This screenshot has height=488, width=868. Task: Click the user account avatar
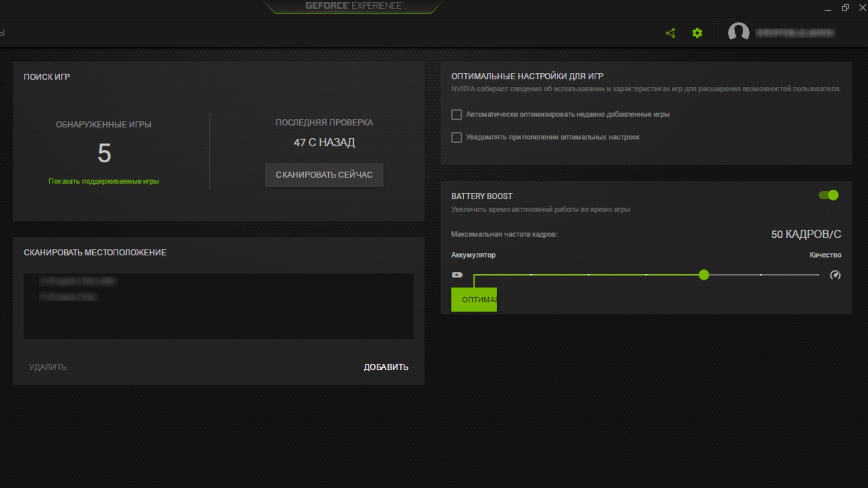point(738,33)
